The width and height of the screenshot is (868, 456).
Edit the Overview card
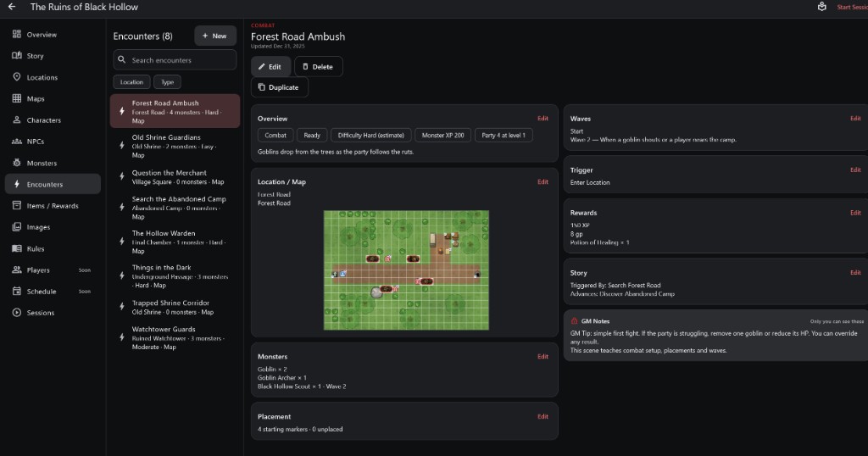click(x=542, y=119)
